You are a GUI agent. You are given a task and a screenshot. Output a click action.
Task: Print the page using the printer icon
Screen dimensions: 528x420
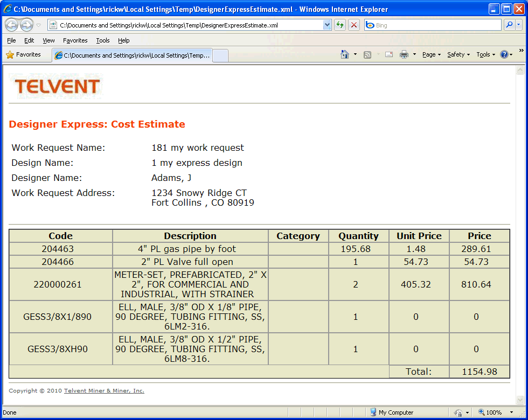coord(404,54)
